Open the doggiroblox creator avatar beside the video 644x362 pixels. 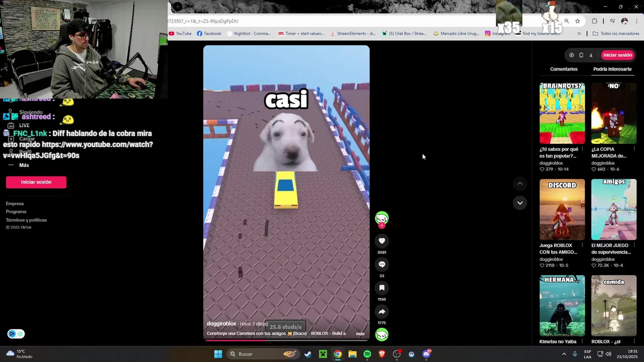[x=382, y=218]
